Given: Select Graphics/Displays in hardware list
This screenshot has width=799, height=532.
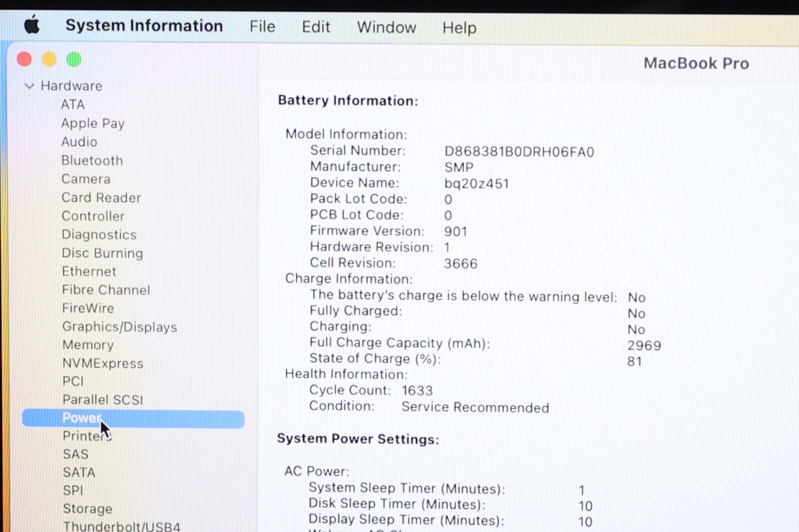Looking at the screenshot, I should [119, 327].
